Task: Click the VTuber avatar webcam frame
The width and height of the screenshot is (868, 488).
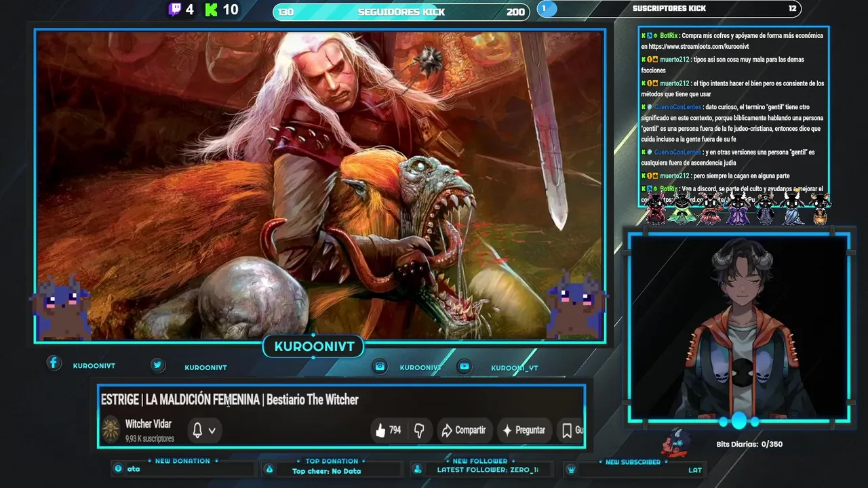Action: (x=738, y=327)
